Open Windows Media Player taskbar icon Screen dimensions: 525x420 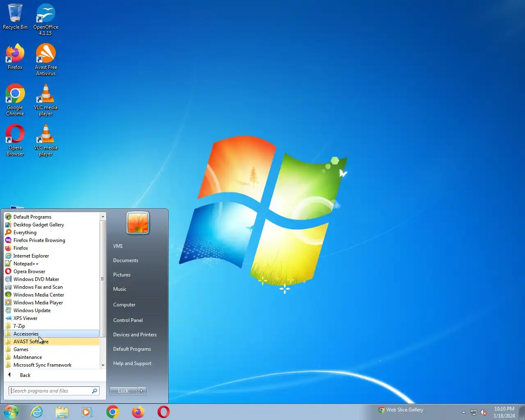(x=87, y=412)
